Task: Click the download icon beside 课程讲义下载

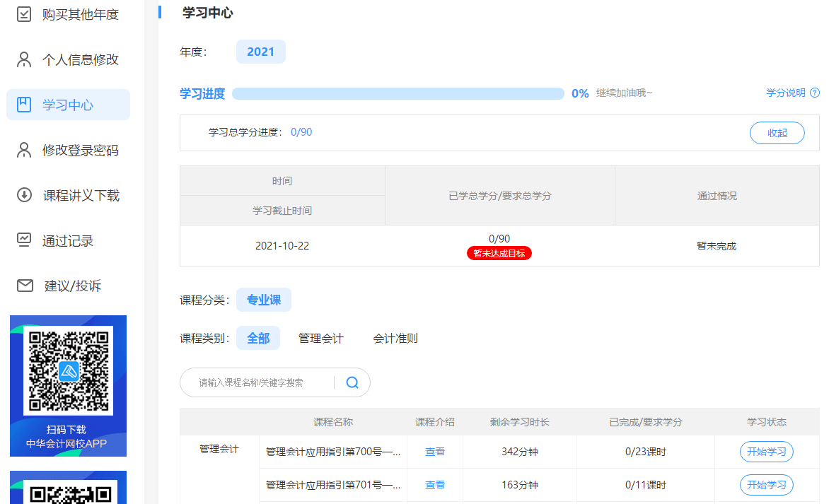Action: (x=24, y=195)
